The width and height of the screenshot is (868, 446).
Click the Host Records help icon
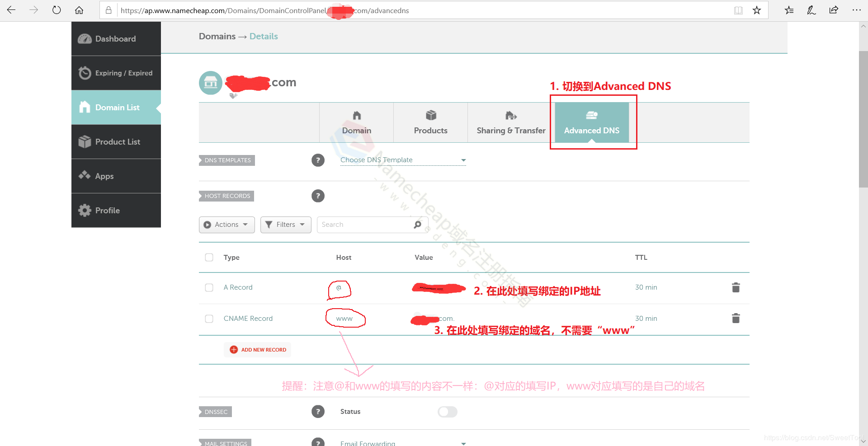318,196
